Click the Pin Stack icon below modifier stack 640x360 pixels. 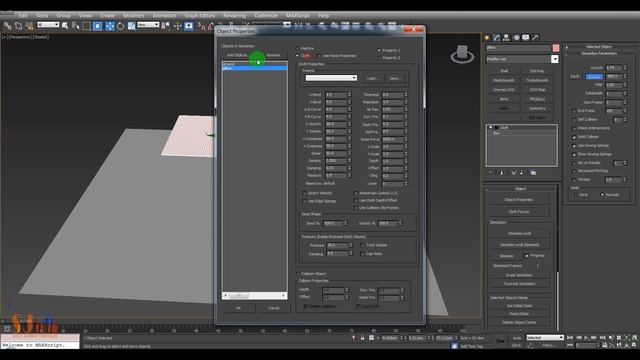pos(491,173)
